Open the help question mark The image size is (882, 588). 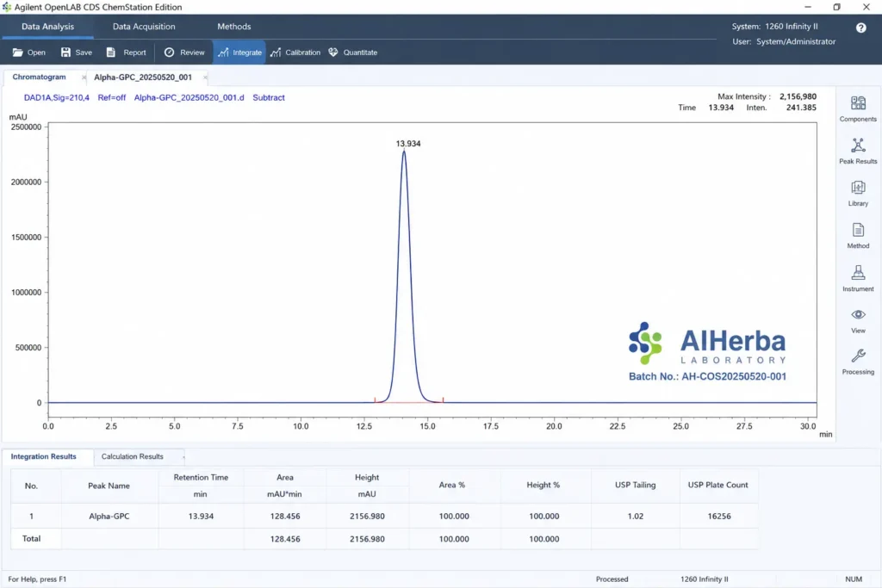point(860,28)
